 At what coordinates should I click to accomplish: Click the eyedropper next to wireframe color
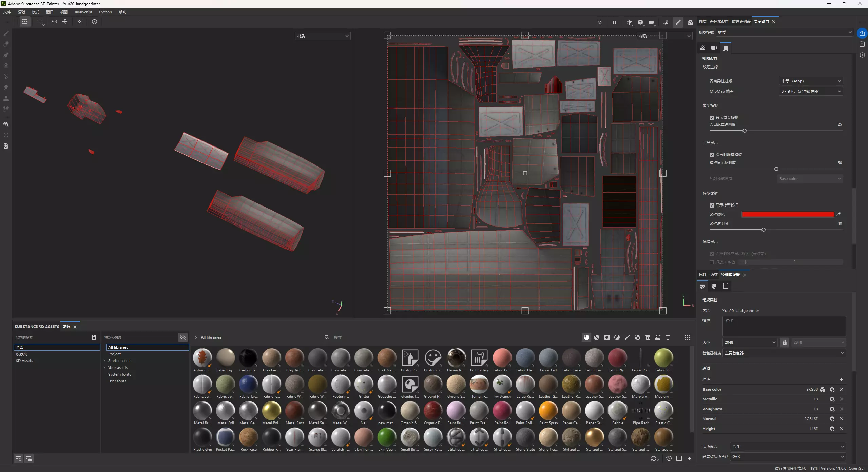click(x=838, y=214)
